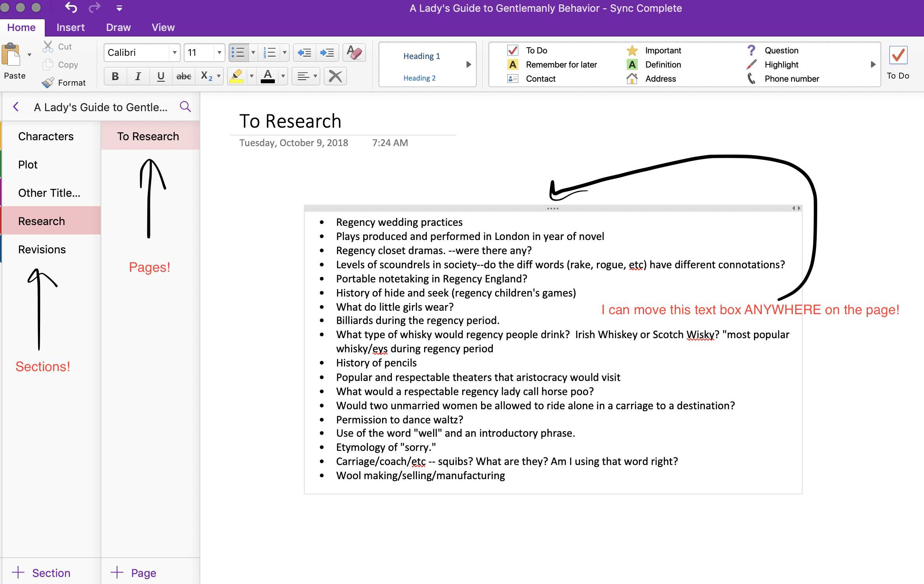The height and width of the screenshot is (584, 924).
Task: Click the Copy icon
Action: coord(48,64)
